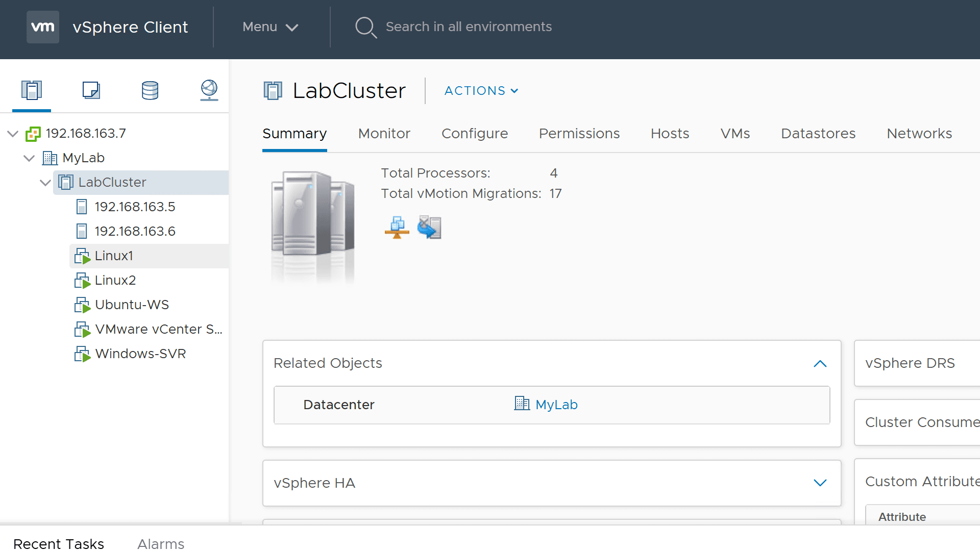Screen dimensions: 980x551
Task: Select VMware vCenter S... in the tree
Action: tap(159, 330)
